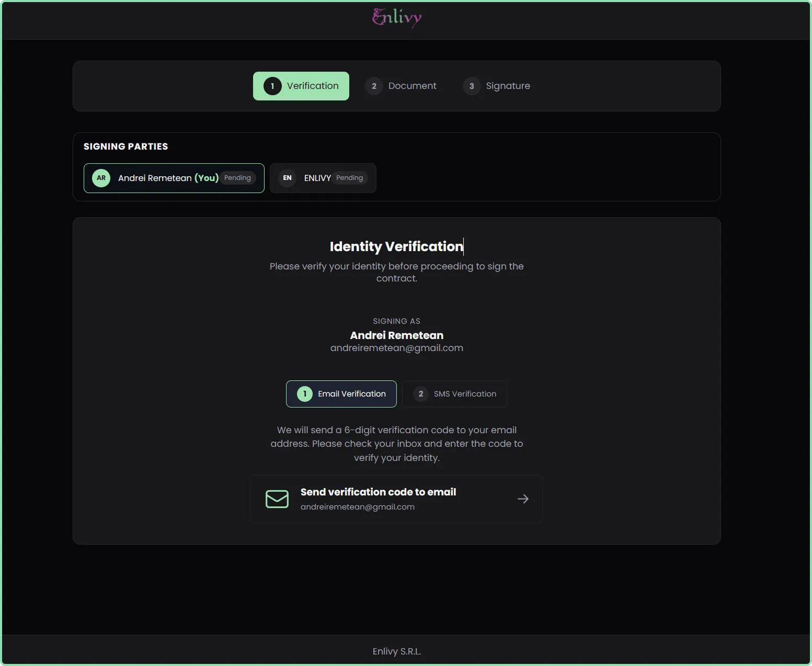Click the Pending status next to Andrei Remetean
The width and height of the screenshot is (812, 666).
point(237,178)
